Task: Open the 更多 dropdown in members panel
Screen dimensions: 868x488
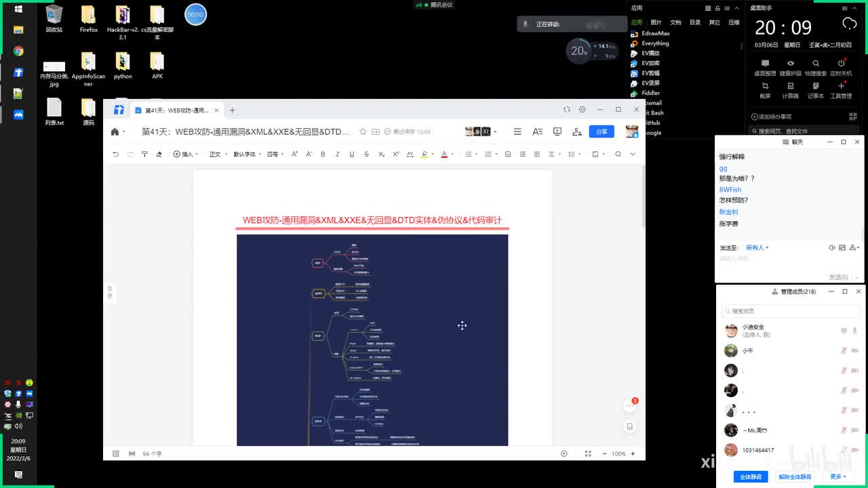Action: [x=838, y=476]
